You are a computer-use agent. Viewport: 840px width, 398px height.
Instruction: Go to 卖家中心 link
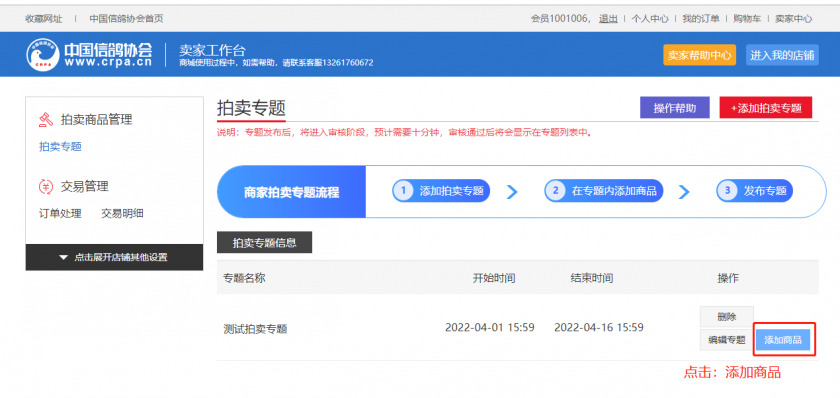pos(793,19)
